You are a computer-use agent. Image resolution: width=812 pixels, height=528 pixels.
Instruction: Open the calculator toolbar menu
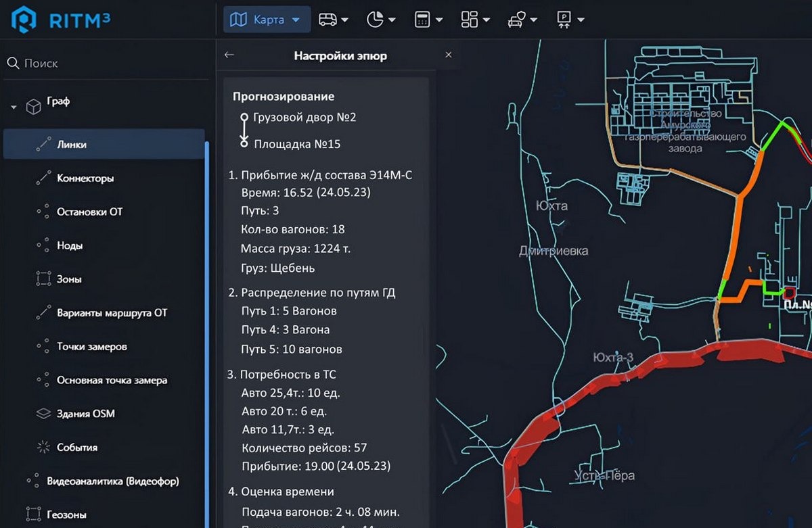tap(428, 20)
